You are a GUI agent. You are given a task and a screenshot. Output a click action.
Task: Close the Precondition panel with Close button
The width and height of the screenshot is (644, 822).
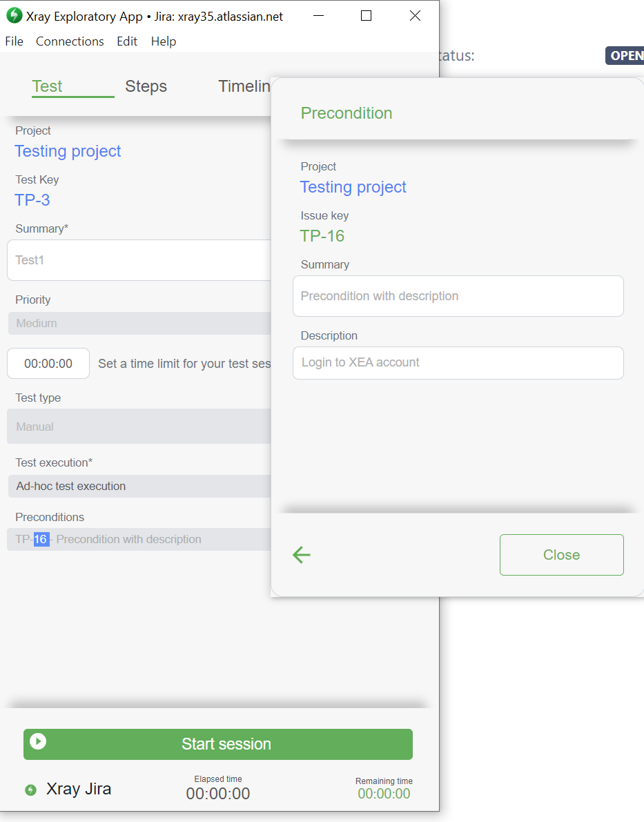coord(561,555)
